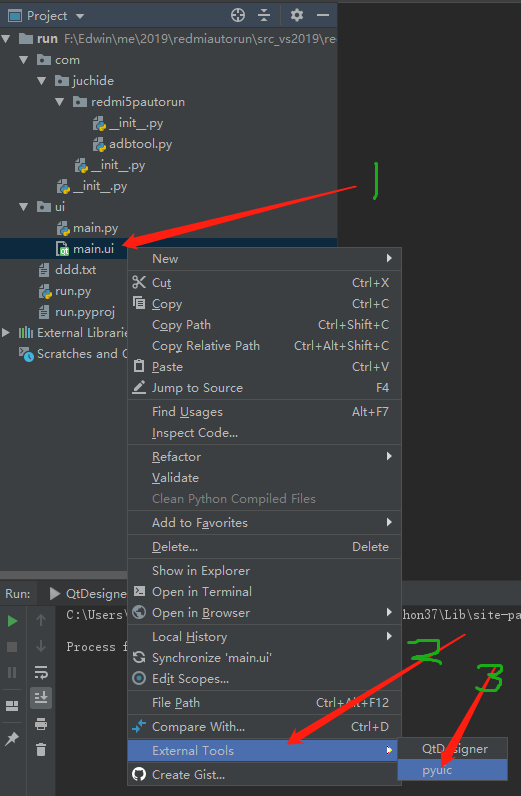Select the QtDesigner run tab

coord(87,593)
